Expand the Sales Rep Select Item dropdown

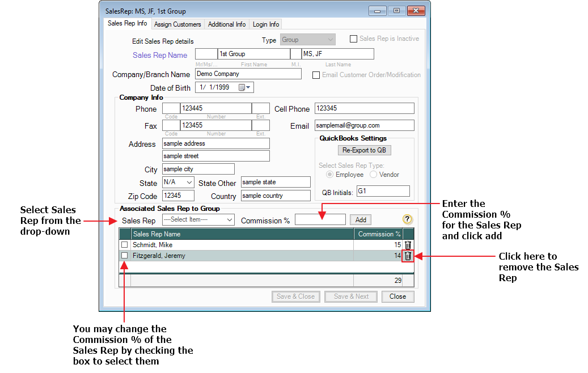198,219
